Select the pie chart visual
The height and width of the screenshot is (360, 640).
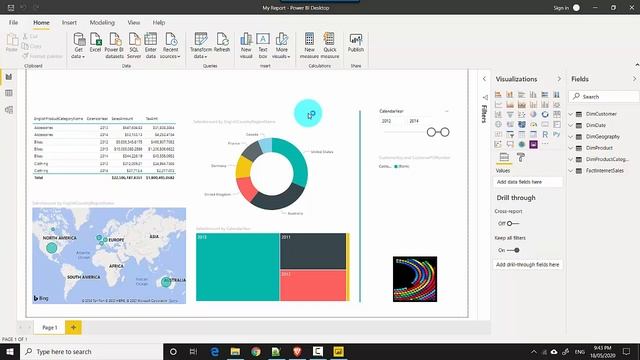click(533, 114)
